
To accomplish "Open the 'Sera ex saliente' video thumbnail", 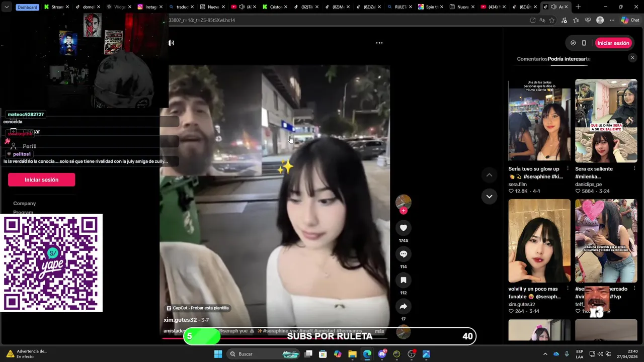I will 606,121.
